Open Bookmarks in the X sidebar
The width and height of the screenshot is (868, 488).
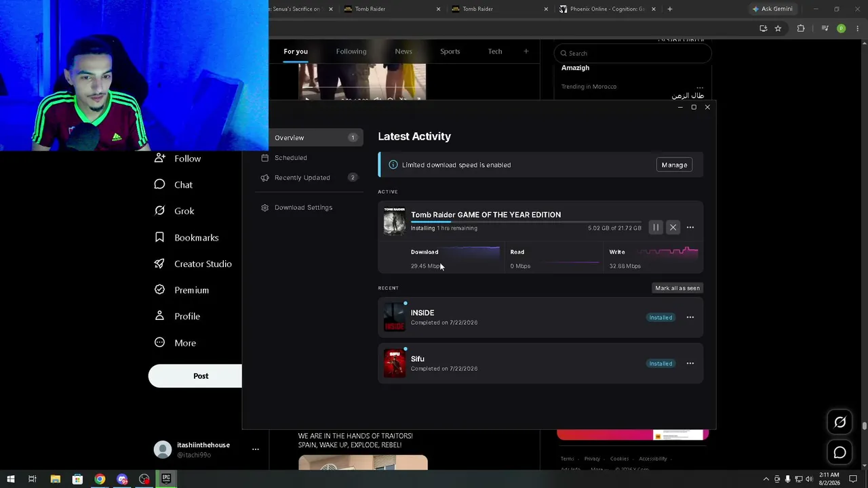click(x=186, y=238)
